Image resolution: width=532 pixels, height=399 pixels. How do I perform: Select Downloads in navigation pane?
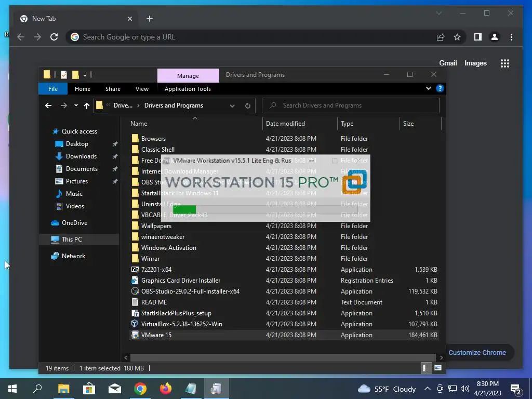(x=81, y=156)
